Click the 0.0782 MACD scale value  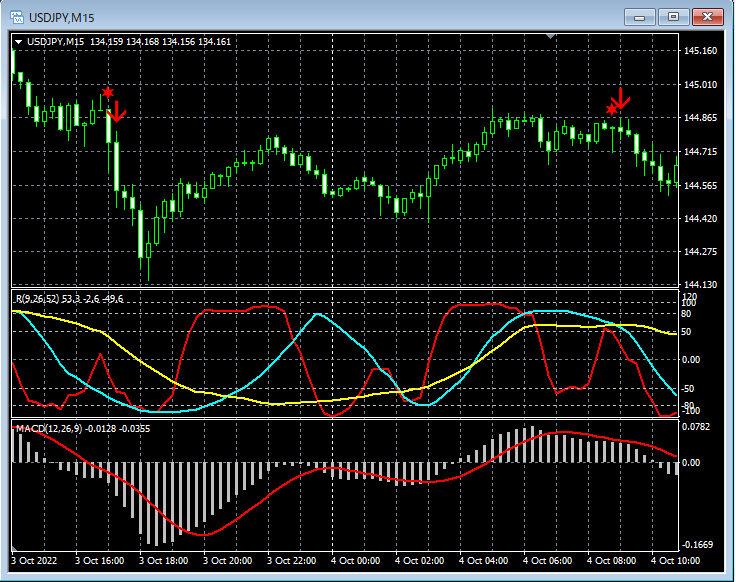tap(696, 427)
